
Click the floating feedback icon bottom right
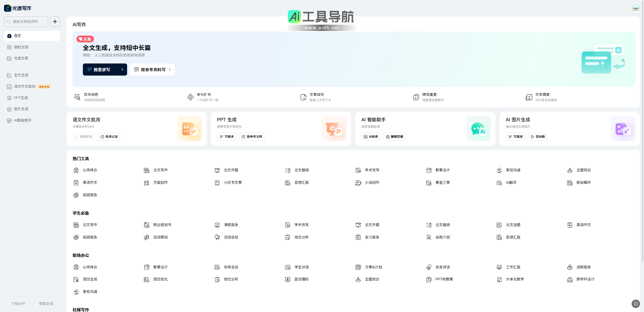coord(636,304)
